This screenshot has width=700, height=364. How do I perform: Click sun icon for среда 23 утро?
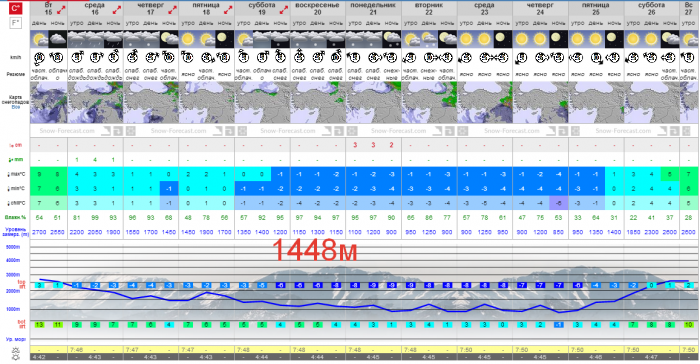466,39
